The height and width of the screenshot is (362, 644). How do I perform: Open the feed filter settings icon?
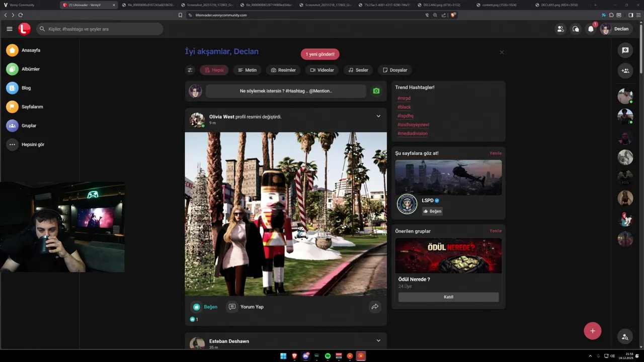pos(190,70)
